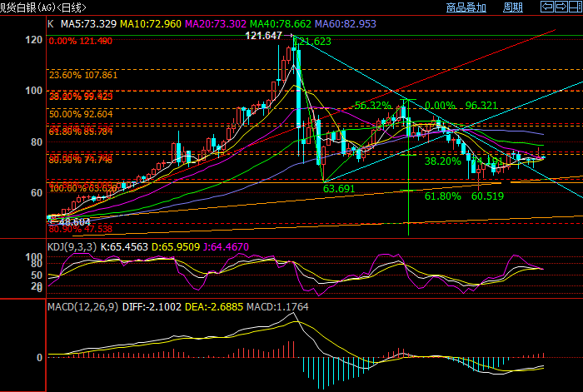Select the MA5 indicator label
Viewport: 583px width, 392px height.
87,25
